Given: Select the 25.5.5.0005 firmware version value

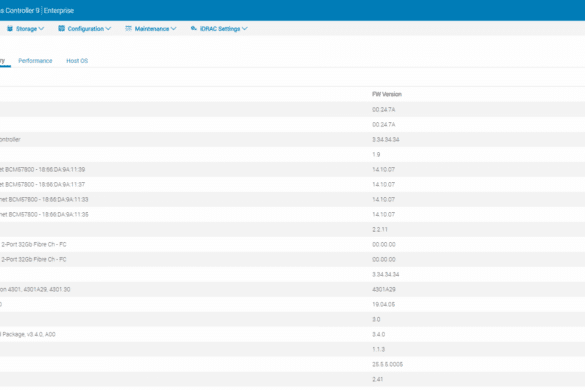Looking at the screenshot, I should 388,364.
